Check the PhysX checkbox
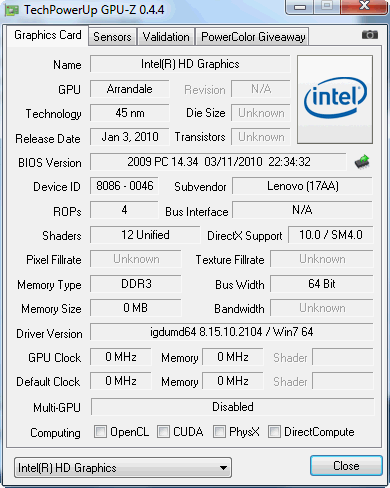Viewport: 390px width, 488px height. 219,431
